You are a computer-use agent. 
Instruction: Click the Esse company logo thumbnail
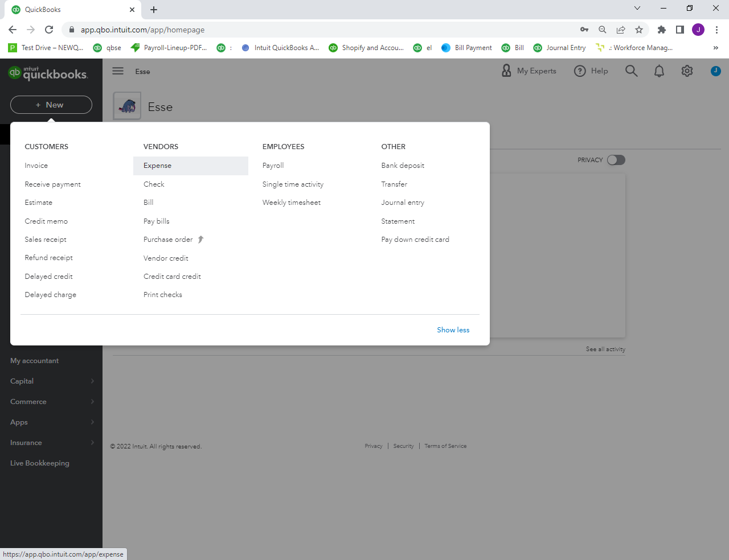127,106
